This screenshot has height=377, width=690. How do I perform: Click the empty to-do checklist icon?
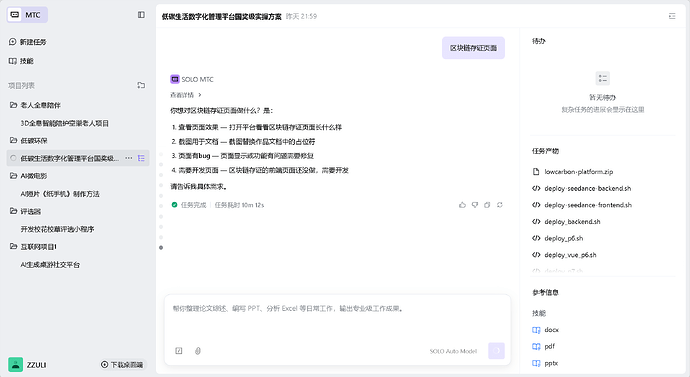coord(603,78)
